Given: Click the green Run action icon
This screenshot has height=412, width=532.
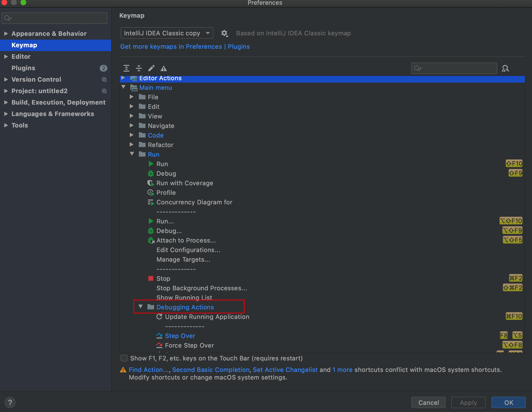Looking at the screenshot, I should coord(151,164).
